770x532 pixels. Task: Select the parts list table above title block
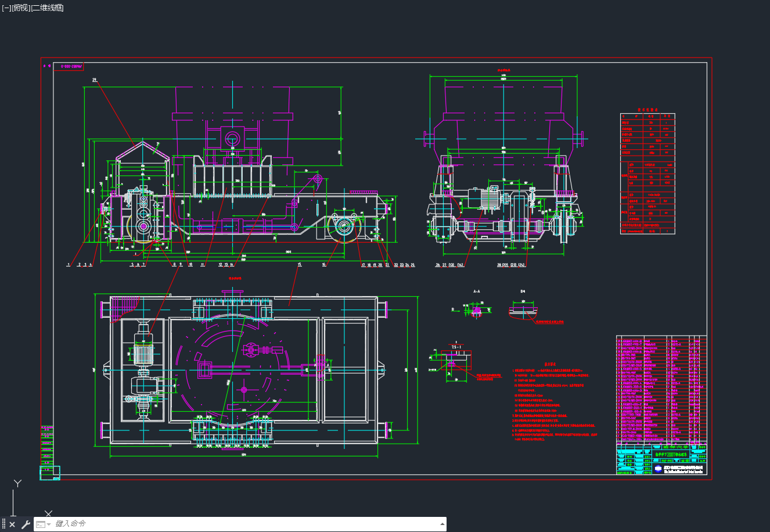pos(661,390)
